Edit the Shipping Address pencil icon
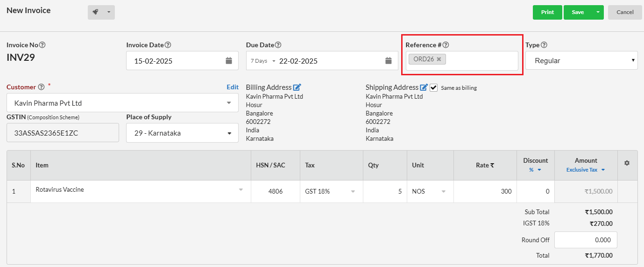The image size is (644, 267). pyautogui.click(x=424, y=87)
